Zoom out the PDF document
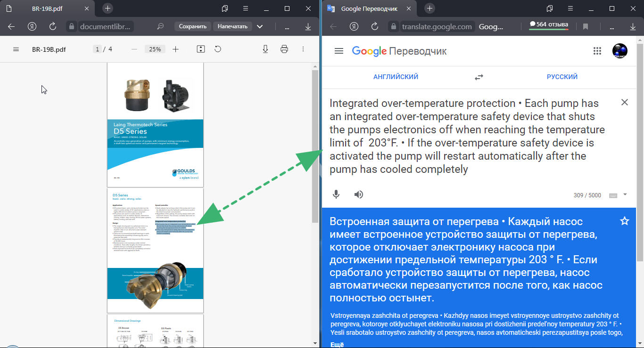This screenshot has height=348, width=644. [x=134, y=49]
